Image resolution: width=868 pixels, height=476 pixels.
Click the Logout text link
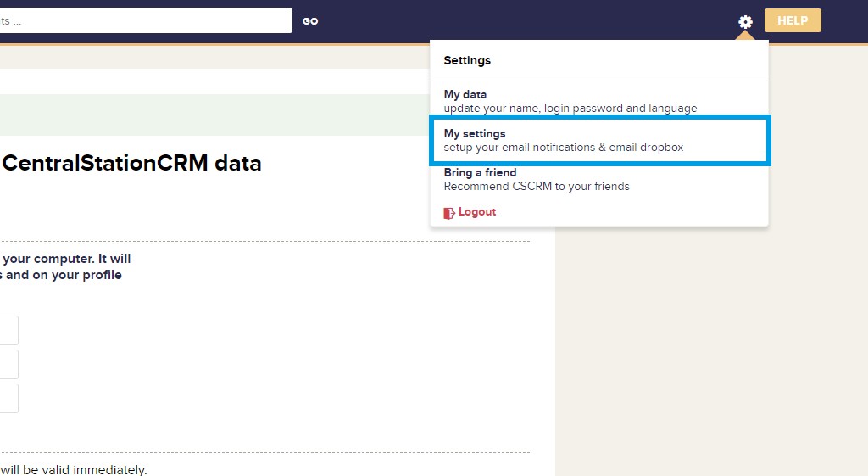coord(477,212)
